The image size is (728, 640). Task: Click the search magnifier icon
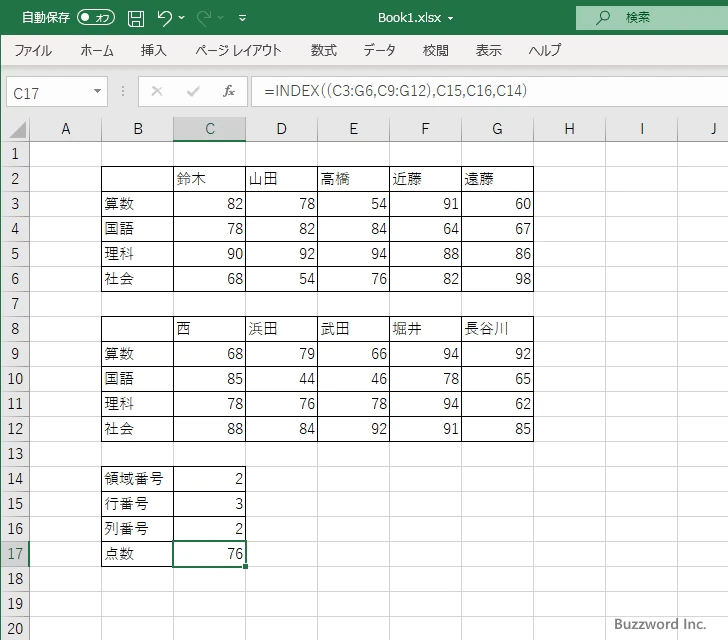(603, 18)
